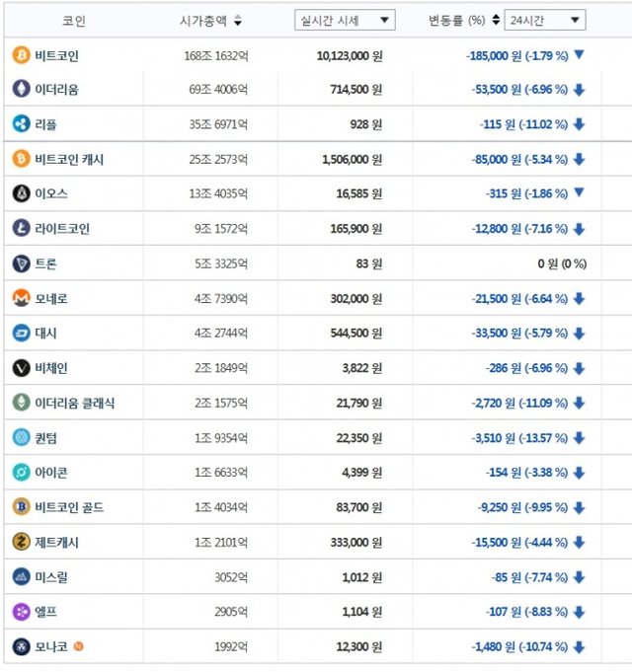Viewport: 632px width, 672px height.
Task: Click the Ripple coin icon
Action: tap(21, 123)
